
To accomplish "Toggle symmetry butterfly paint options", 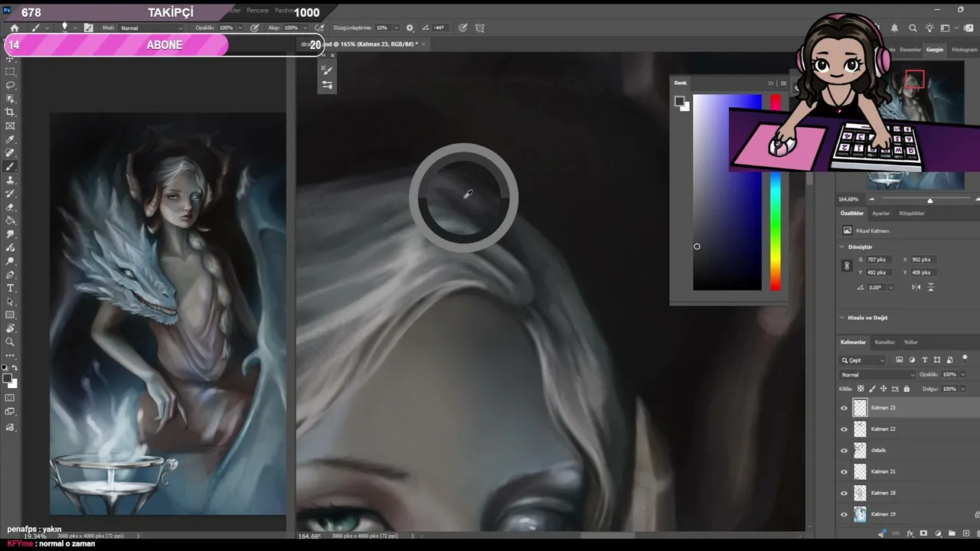I will click(480, 28).
